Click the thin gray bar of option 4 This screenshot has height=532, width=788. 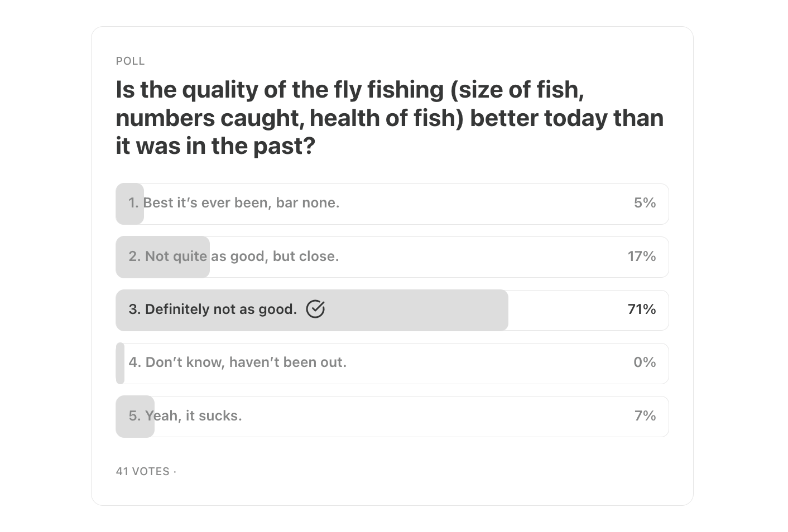point(120,363)
